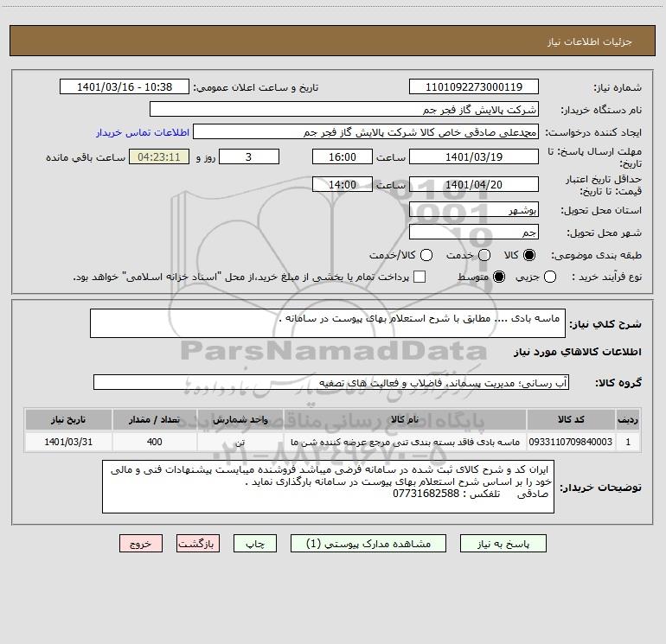Click goods group field آب رسانی
This screenshot has width=666, height=644.
point(331,382)
